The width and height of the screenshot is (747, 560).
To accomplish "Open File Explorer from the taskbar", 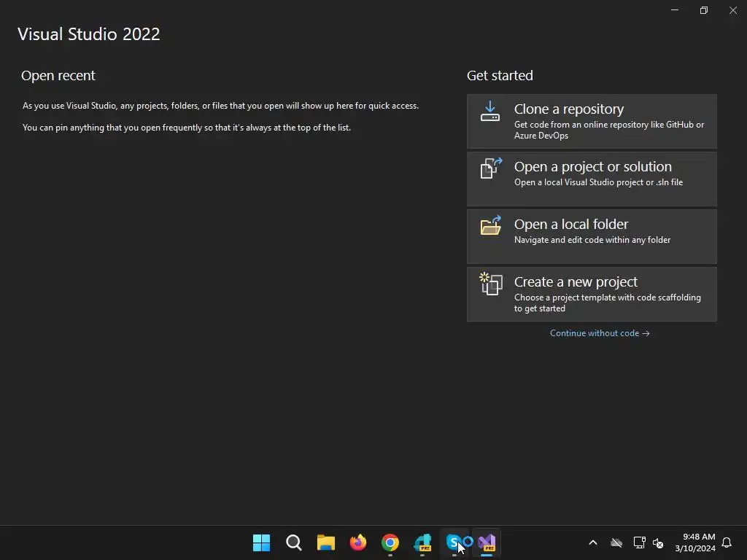I will 326,542.
